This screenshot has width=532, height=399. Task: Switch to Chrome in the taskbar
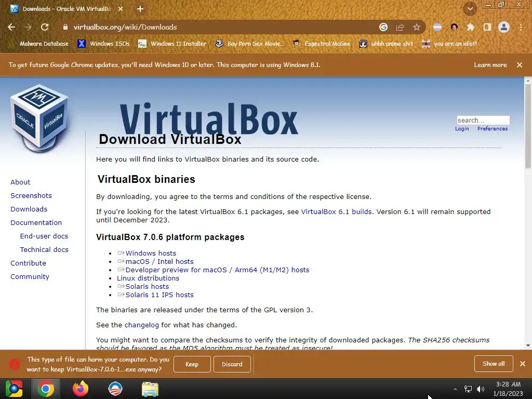(x=46, y=389)
